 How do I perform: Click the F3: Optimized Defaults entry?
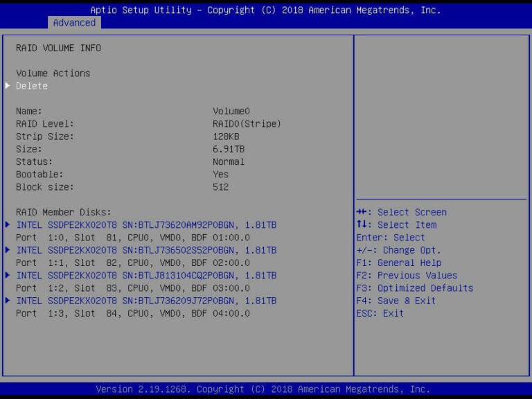coord(415,288)
